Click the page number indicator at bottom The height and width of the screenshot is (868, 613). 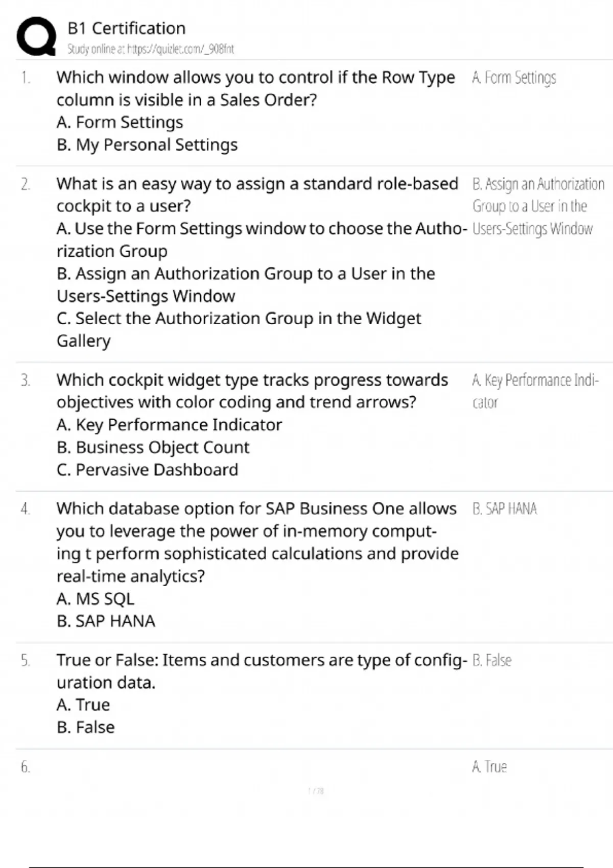tap(316, 791)
